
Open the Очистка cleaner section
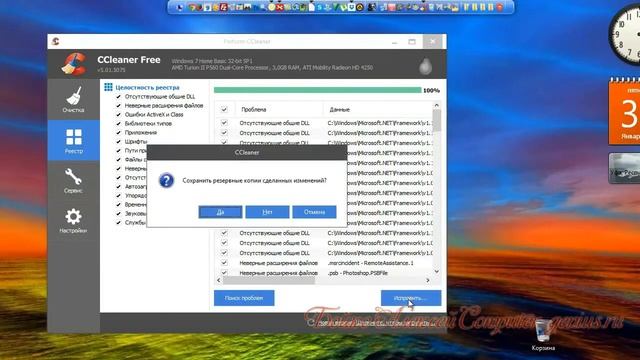(x=73, y=100)
